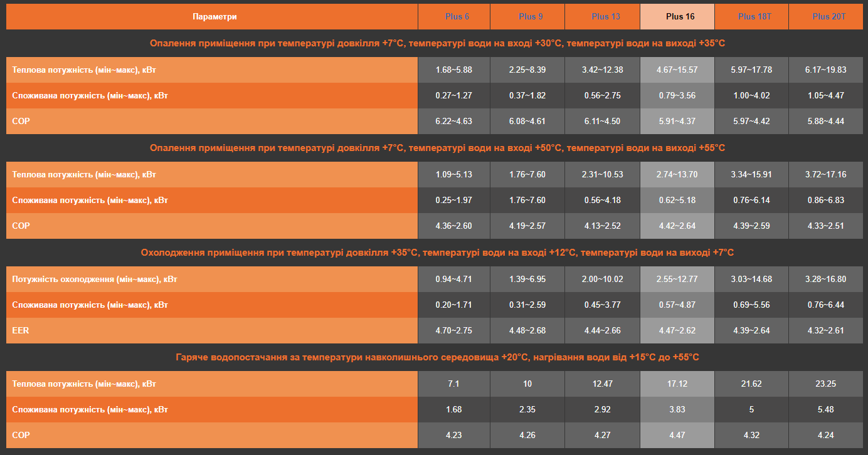Image resolution: width=868 pixels, height=455 pixels.
Task: Click the heating section heading with +35°C outlet
Action: 437,43
